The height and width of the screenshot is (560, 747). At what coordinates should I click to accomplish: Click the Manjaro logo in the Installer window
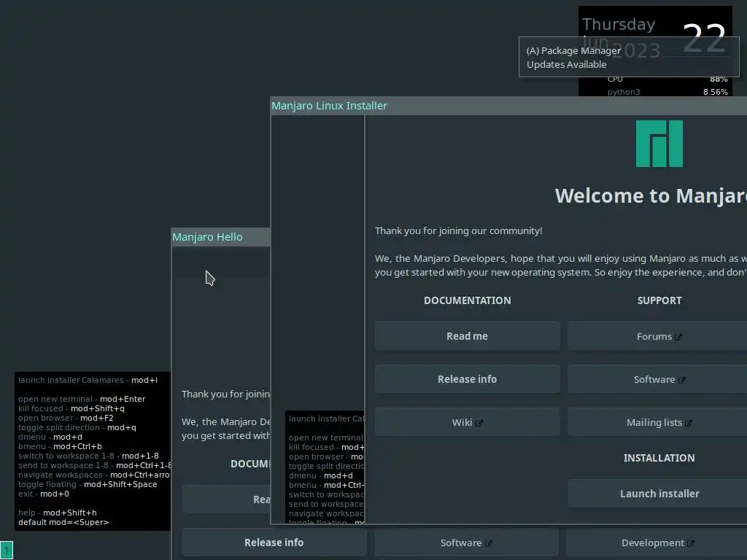point(659,144)
